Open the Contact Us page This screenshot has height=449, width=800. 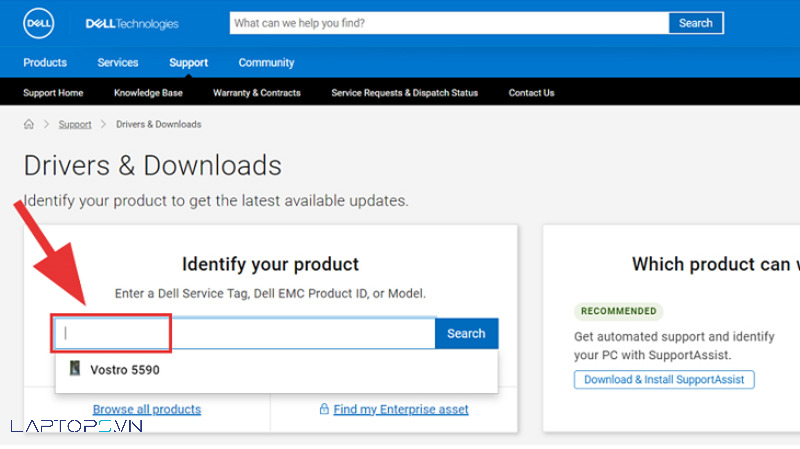pos(531,93)
